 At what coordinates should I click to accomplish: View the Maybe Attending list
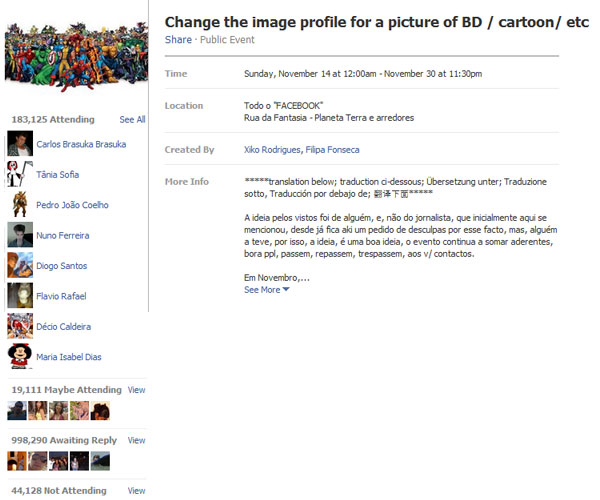click(136, 390)
